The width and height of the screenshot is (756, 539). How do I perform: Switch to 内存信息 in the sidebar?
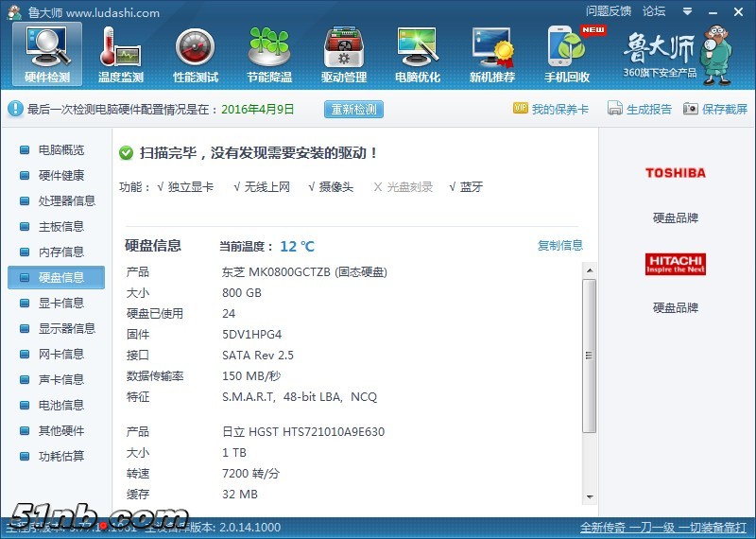(x=60, y=252)
